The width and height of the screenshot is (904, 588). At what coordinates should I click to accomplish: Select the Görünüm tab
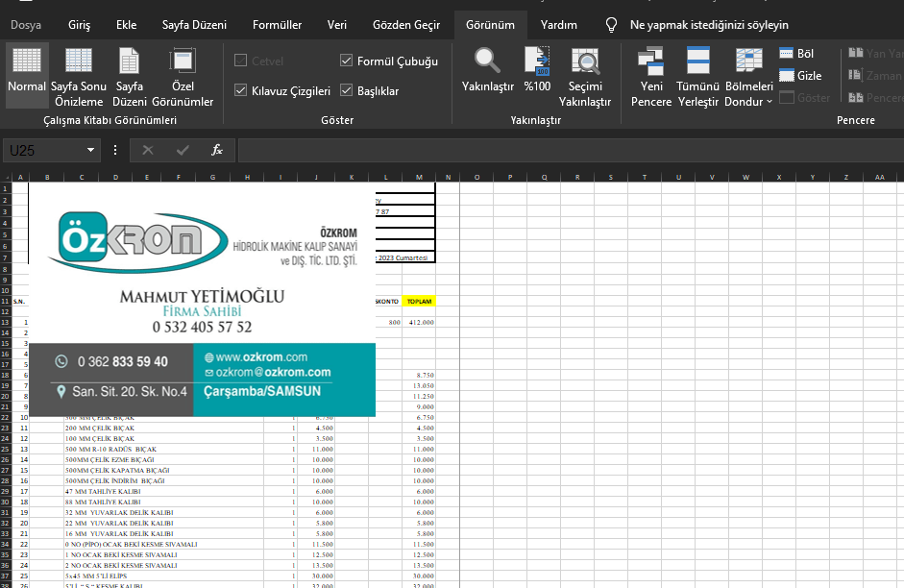(490, 25)
